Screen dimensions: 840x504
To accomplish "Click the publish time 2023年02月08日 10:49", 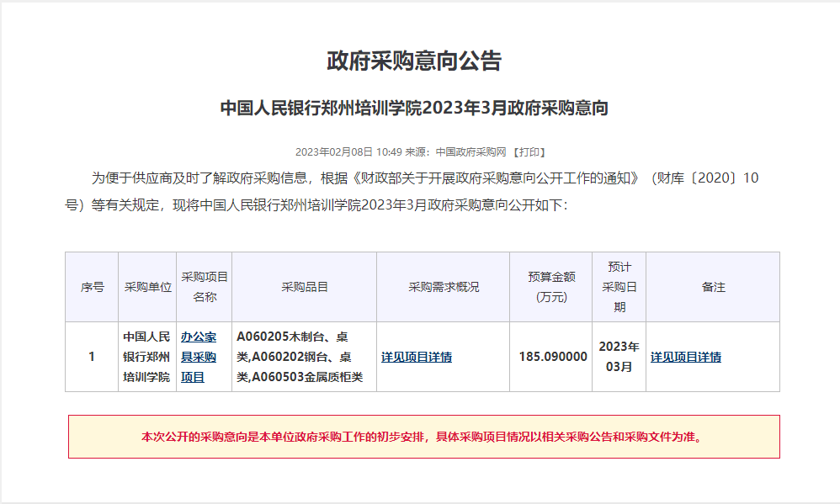I will coord(348,152).
